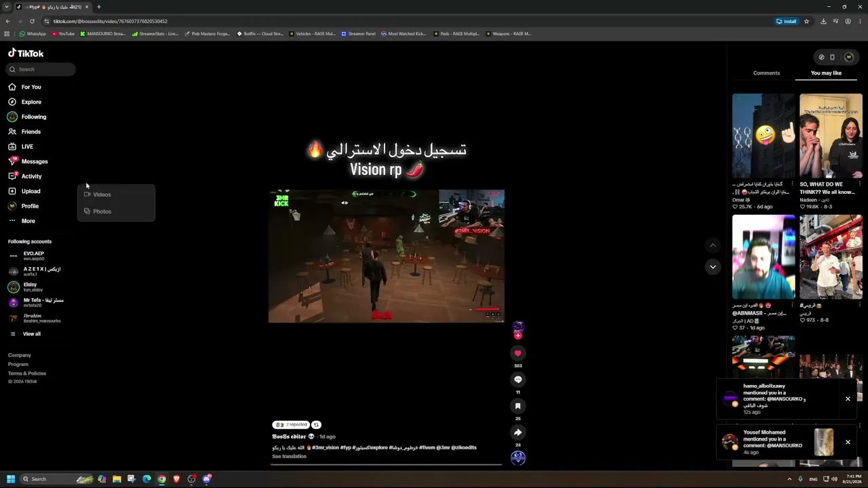Like the video with the heart button

(517, 353)
